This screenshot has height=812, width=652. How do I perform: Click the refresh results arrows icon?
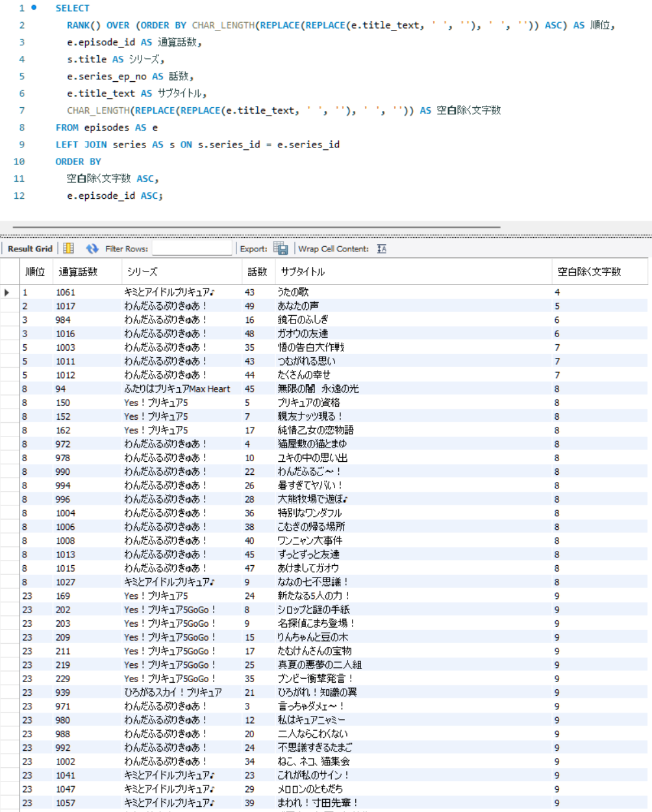[x=92, y=249]
